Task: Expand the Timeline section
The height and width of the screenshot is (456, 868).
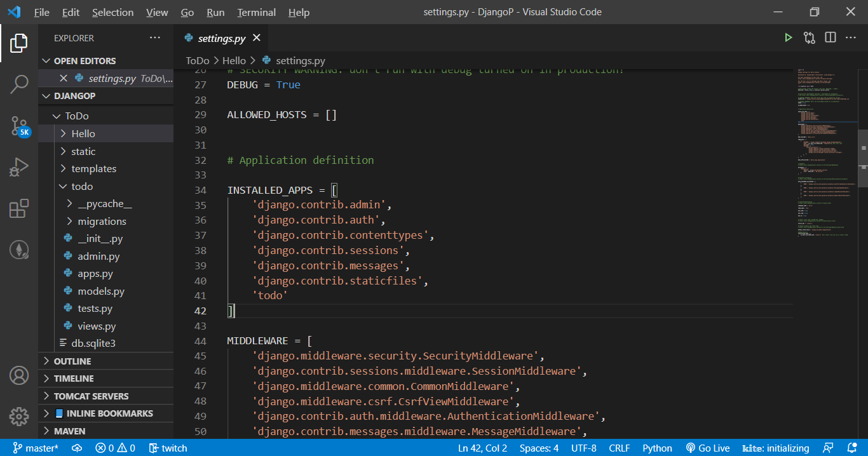Action: (x=105, y=378)
